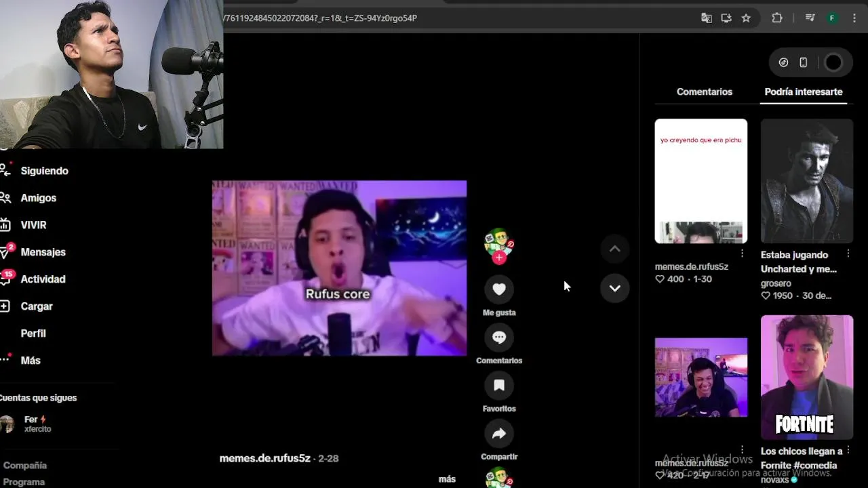Viewport: 868px width, 488px height.
Task: Open creator avatar above the like button
Action: pyautogui.click(x=498, y=243)
